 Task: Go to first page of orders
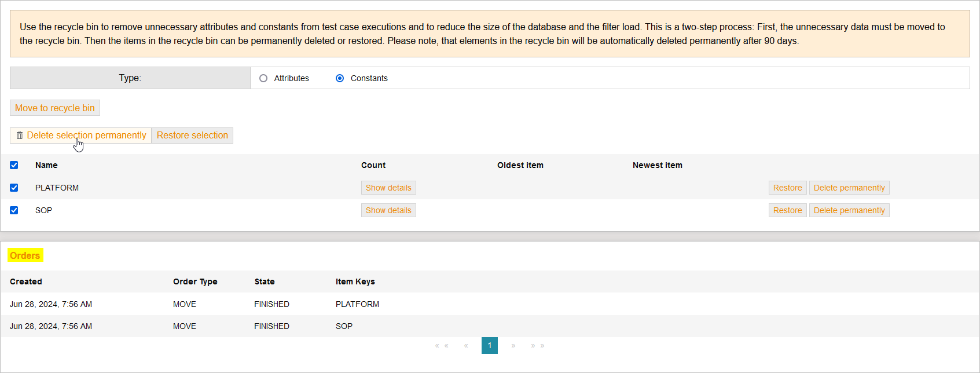coord(442,346)
